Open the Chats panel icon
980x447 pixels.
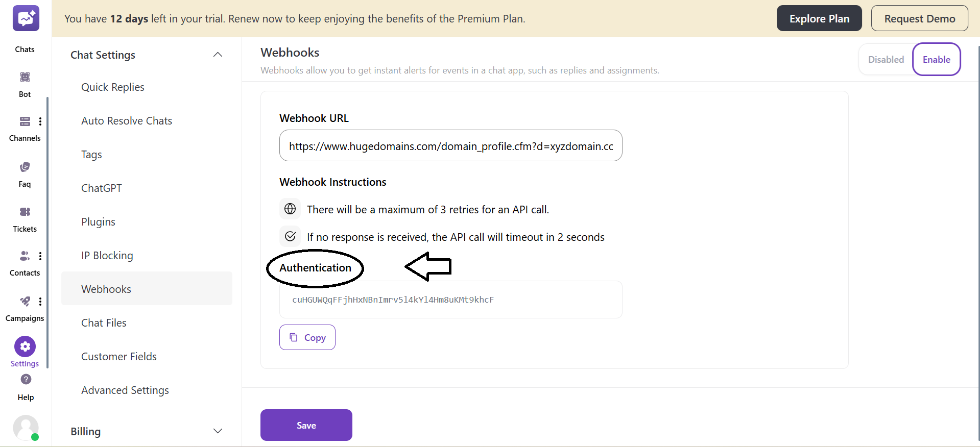25,18
